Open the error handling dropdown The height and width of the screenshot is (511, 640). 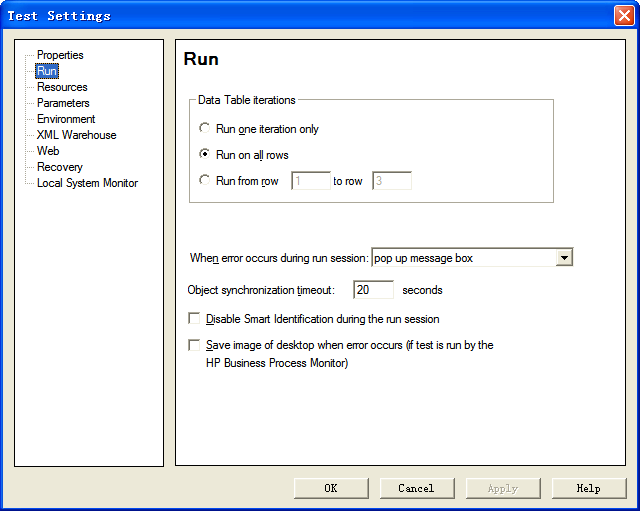[x=472, y=258]
